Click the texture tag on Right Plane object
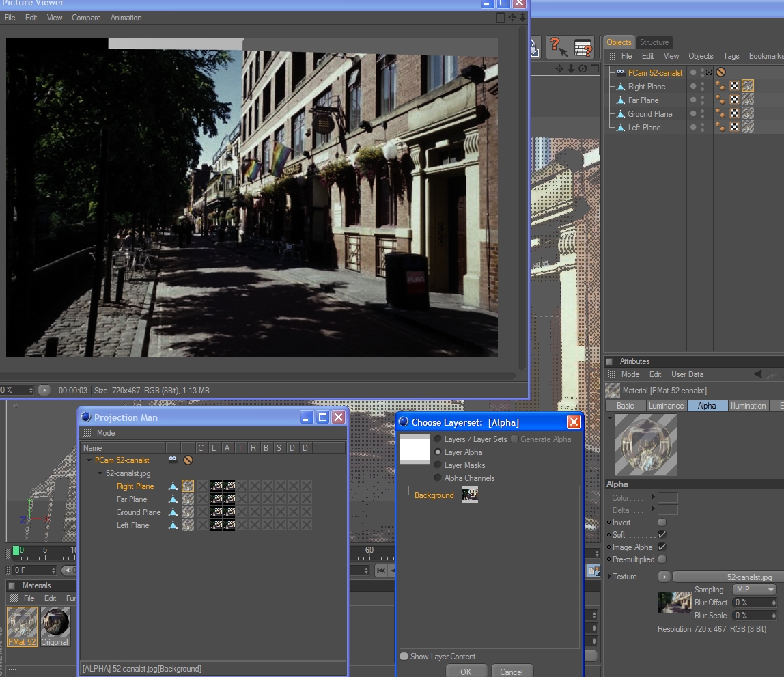This screenshot has width=784, height=677. [x=748, y=86]
